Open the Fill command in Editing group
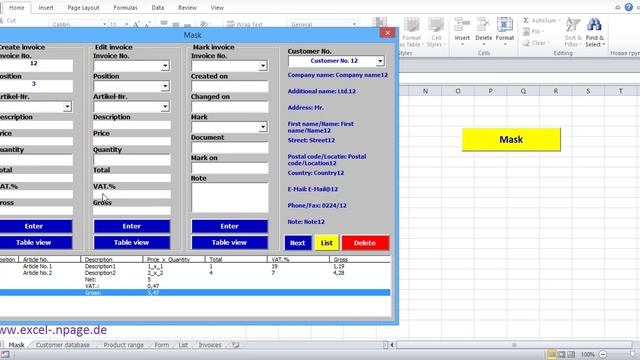The image size is (640, 360). click(x=532, y=31)
